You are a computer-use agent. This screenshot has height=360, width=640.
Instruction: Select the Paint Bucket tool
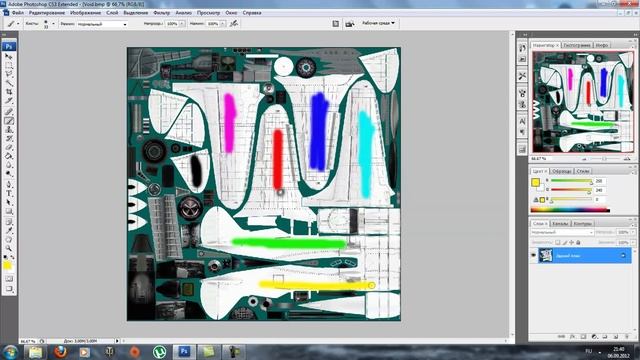tap(9, 157)
